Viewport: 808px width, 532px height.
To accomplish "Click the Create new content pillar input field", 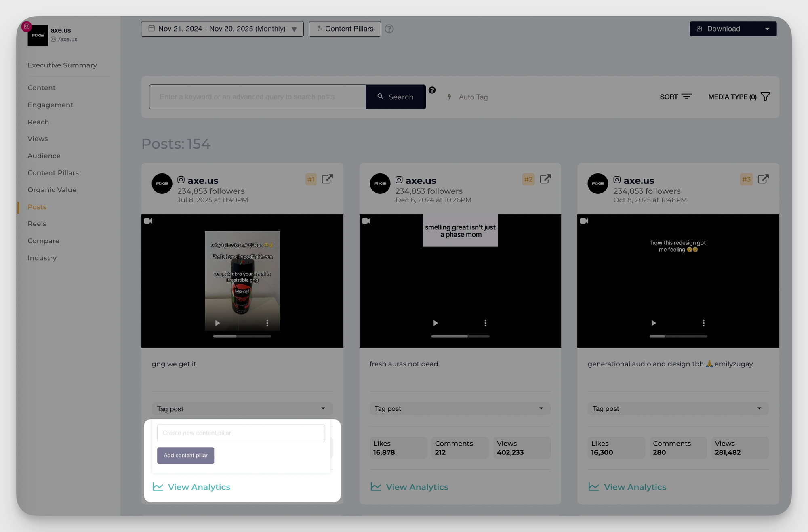I will click(x=241, y=433).
